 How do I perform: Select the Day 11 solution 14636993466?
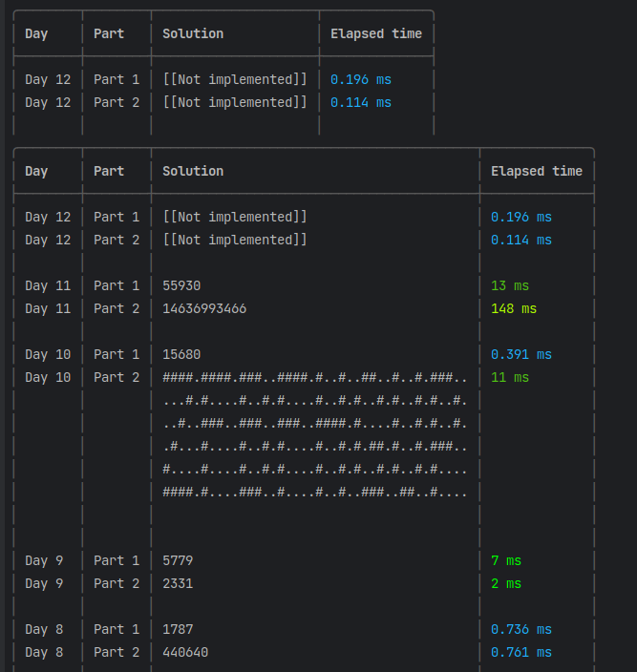point(204,309)
